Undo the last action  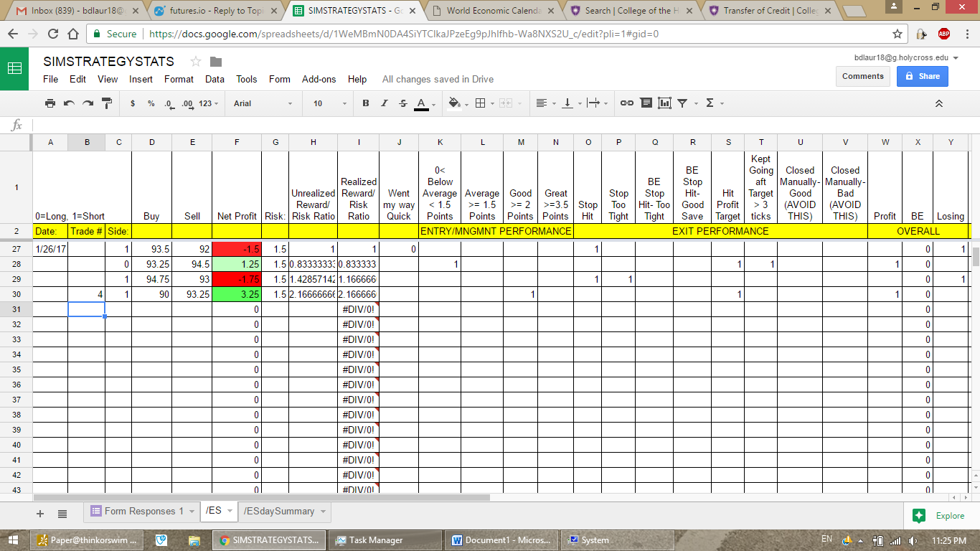point(69,103)
